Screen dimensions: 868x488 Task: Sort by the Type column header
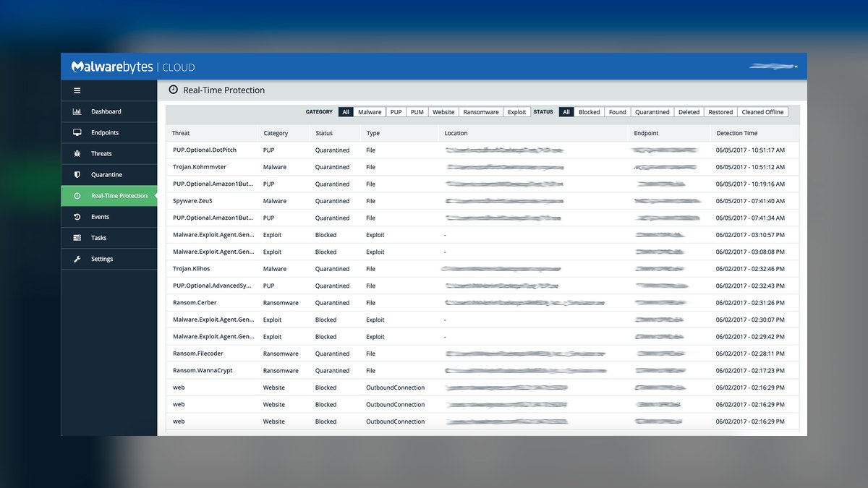373,133
